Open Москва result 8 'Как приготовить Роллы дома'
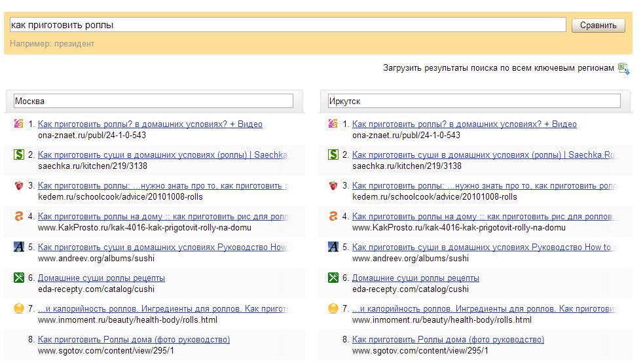This screenshot has width=643, height=364. tap(134, 339)
